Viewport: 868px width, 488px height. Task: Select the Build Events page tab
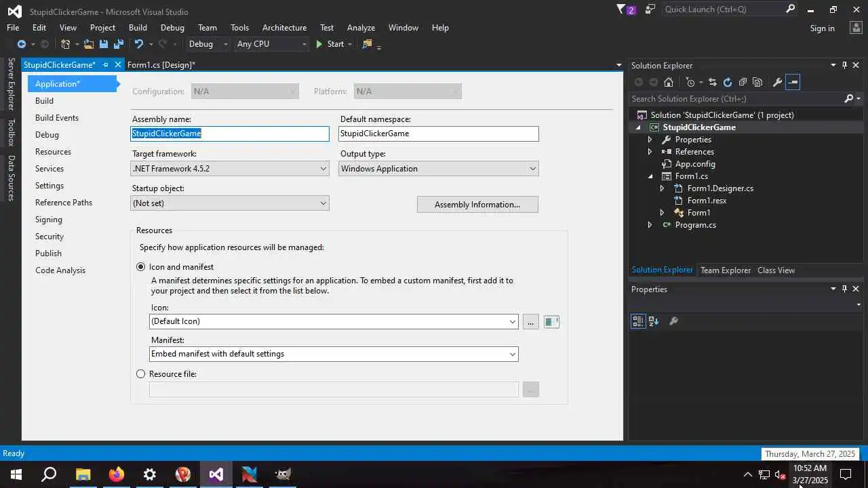coord(57,118)
